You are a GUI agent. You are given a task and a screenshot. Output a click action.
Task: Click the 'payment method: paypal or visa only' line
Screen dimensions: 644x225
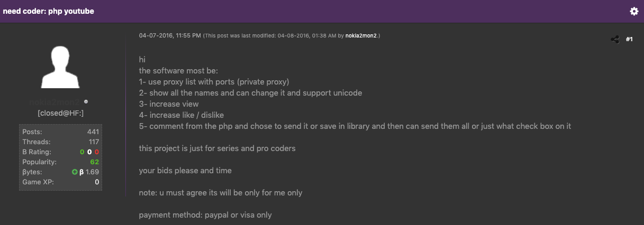pos(205,215)
